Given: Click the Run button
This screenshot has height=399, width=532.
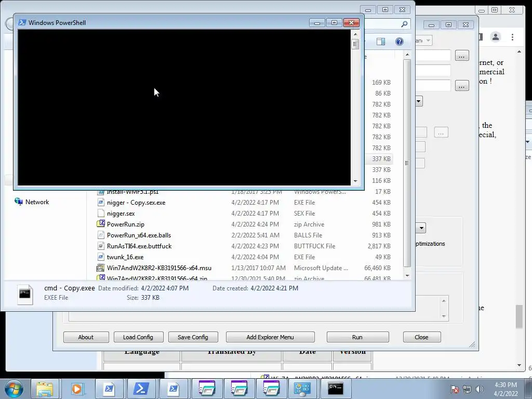Looking at the screenshot, I should (x=357, y=337).
